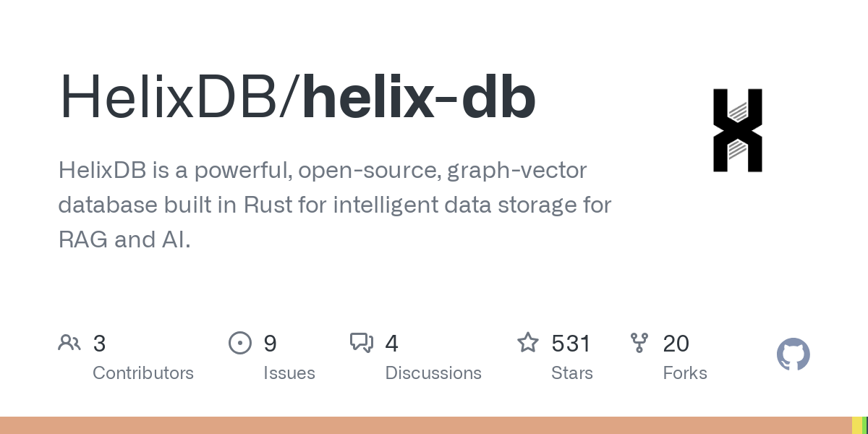Click the repository description text
This screenshot has height=434, width=868.
(335, 205)
